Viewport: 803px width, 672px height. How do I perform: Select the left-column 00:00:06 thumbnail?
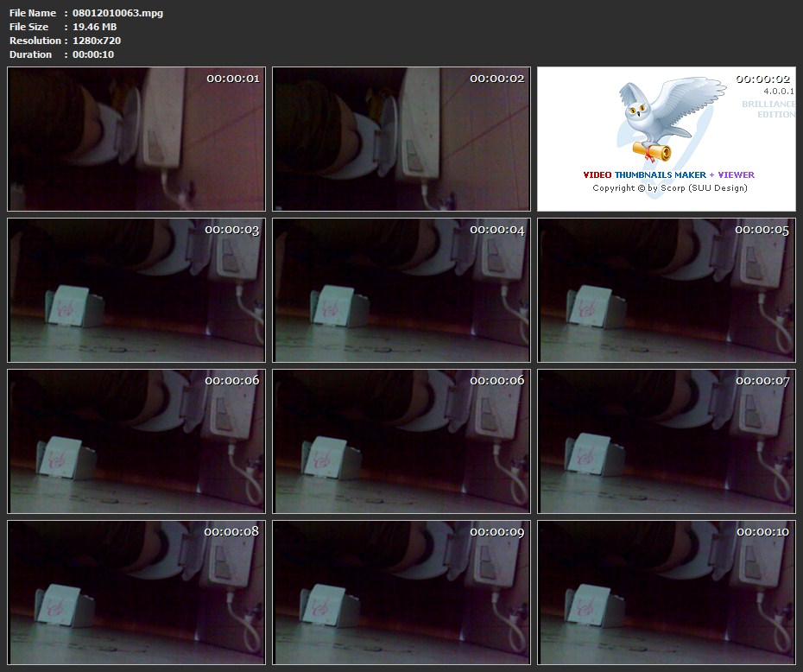pos(136,441)
